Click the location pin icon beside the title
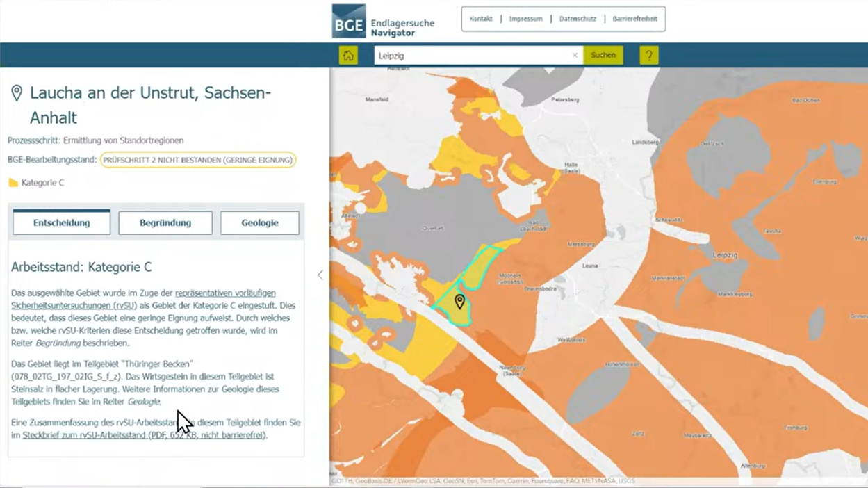Image resolution: width=868 pixels, height=488 pixels. (x=17, y=93)
